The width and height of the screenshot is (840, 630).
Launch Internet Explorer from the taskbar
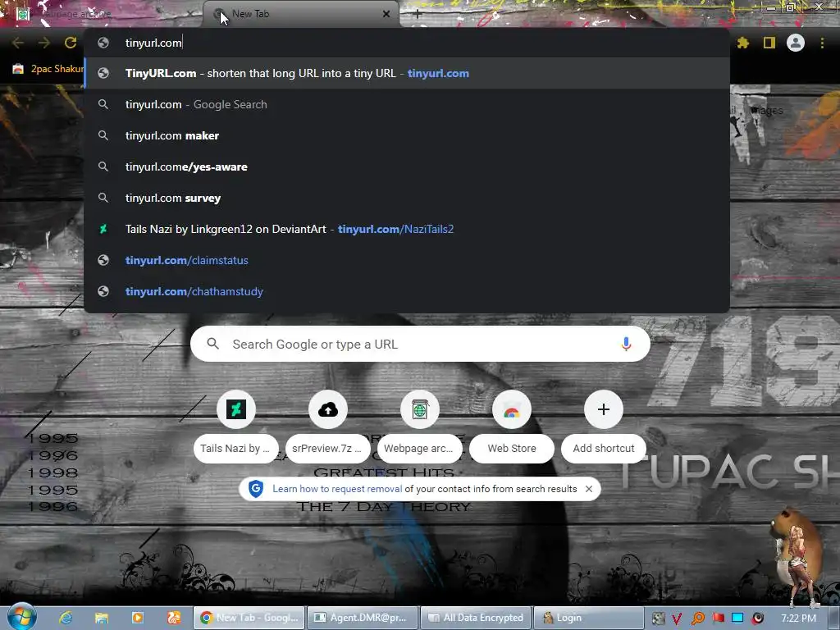point(66,618)
